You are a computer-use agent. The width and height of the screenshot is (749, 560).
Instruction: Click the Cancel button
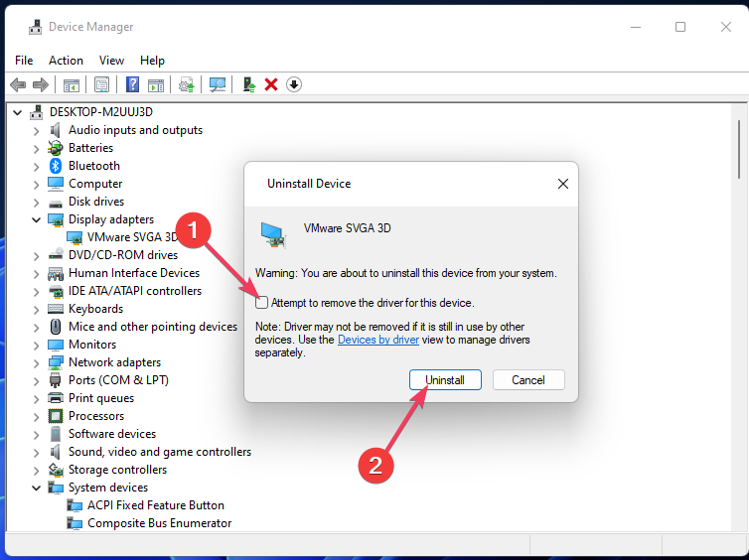click(528, 380)
